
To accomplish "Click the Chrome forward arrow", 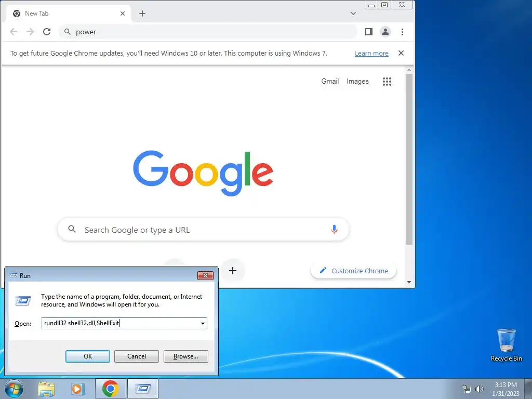I will [x=30, y=32].
